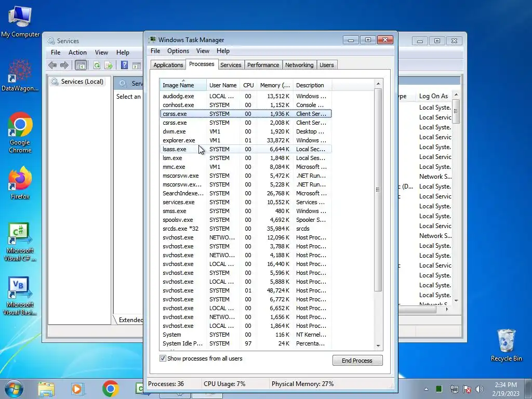Viewport: 532px width, 399px height.
Task: Open My Computer desktop icon
Action: (20, 21)
